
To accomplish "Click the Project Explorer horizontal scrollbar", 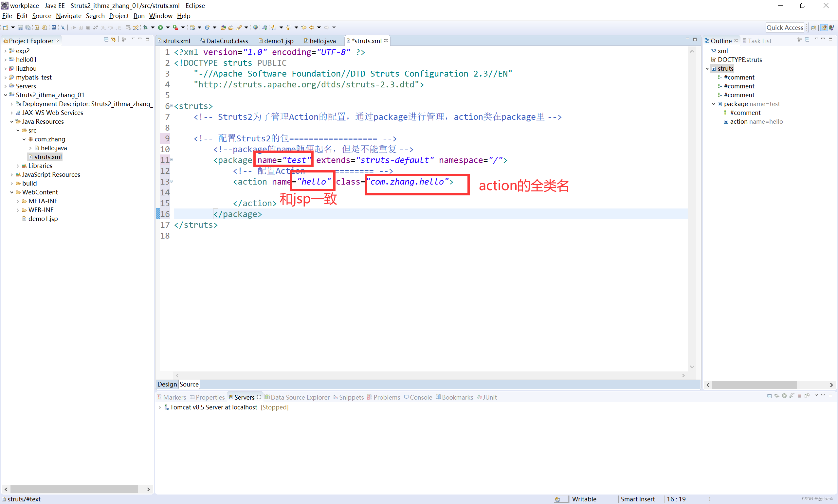I will (74, 489).
